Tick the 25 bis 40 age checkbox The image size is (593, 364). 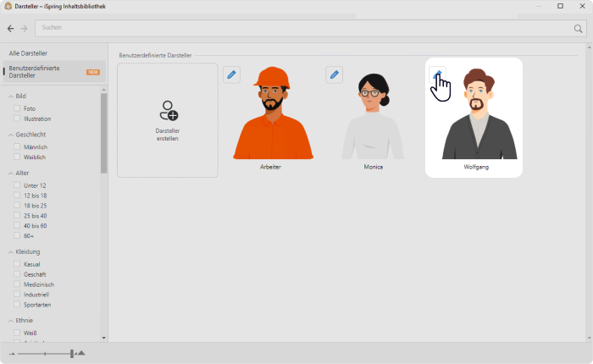[x=17, y=216]
